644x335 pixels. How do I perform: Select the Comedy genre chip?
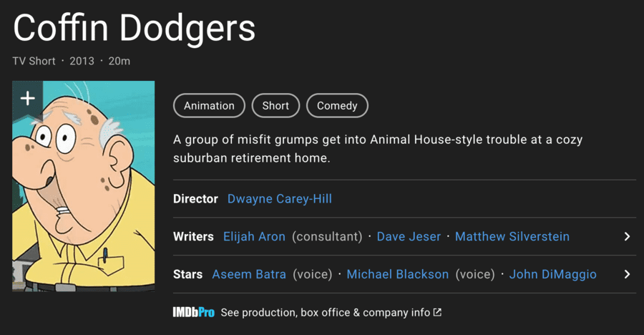pos(337,106)
